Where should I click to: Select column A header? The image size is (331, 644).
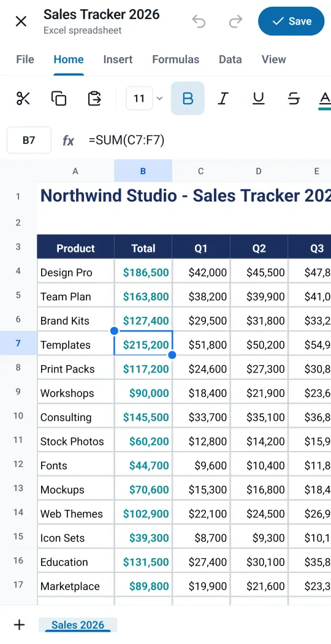point(75,171)
